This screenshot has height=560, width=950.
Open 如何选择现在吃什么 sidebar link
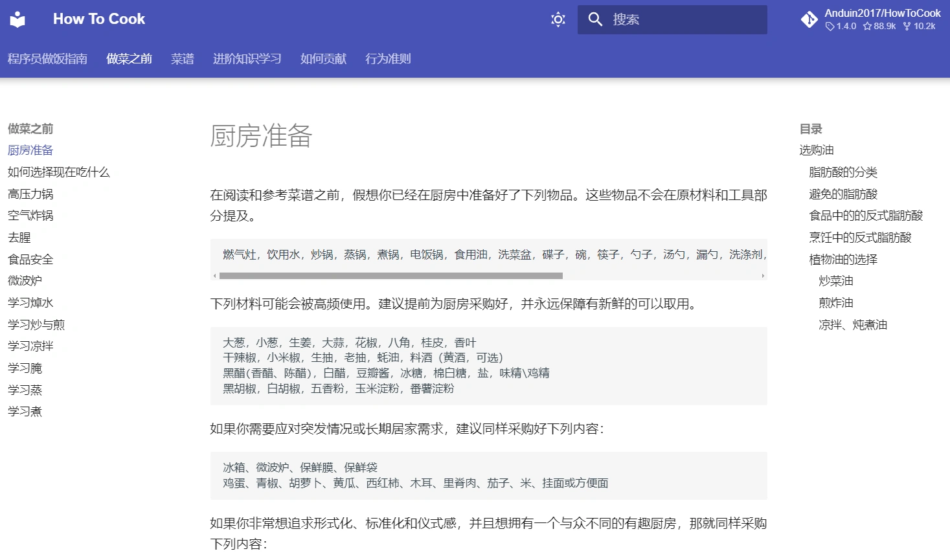click(x=58, y=172)
